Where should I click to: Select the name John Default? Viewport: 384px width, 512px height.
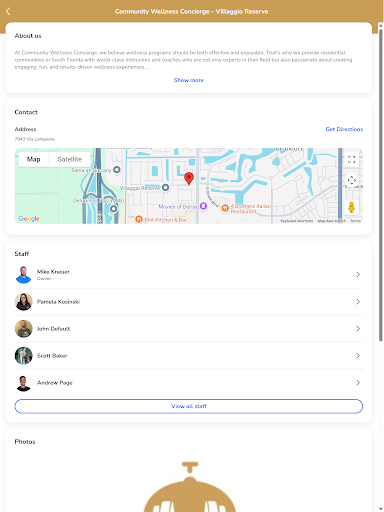[x=53, y=329]
